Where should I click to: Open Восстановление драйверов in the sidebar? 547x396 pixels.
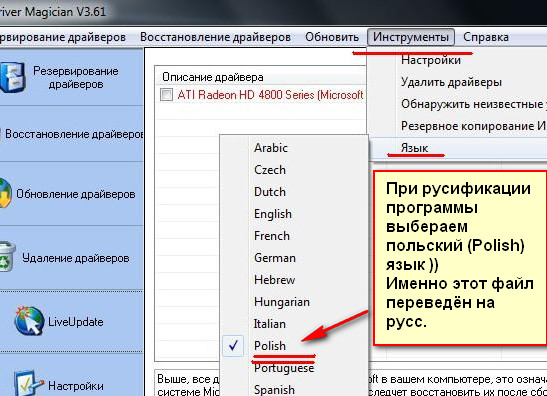pos(74,134)
